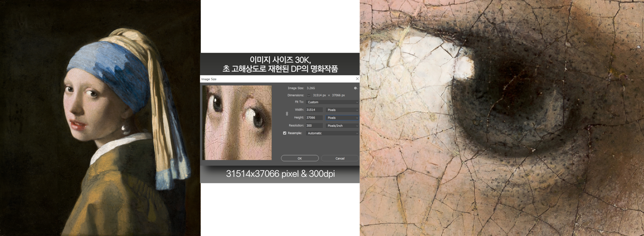Open the Image Size settings gear menu
Screen dimensions: 644x236
click(356, 88)
